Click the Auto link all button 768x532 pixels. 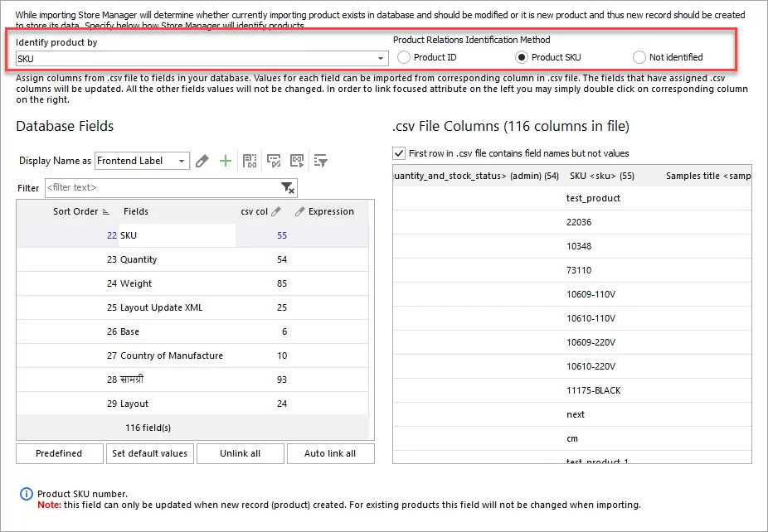(331, 453)
